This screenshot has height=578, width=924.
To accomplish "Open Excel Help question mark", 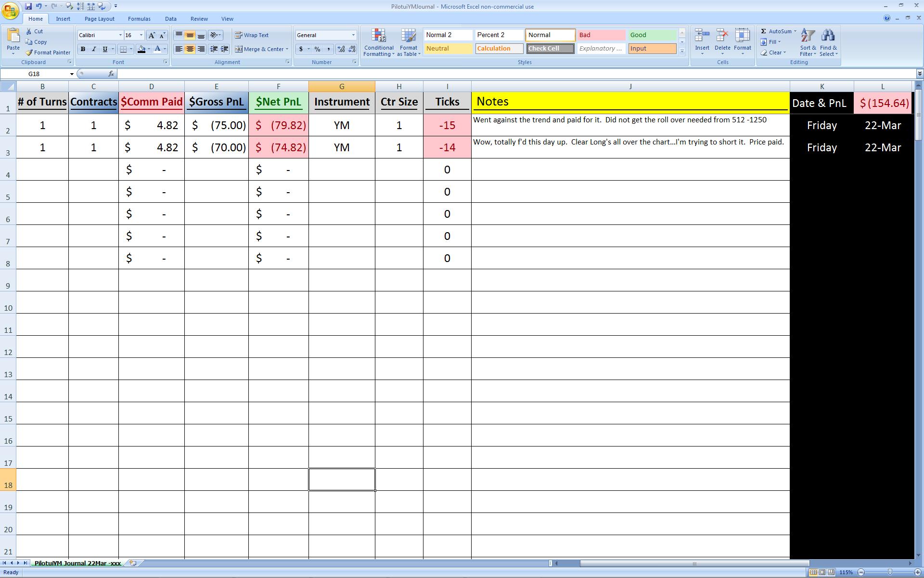I will pos(886,18).
